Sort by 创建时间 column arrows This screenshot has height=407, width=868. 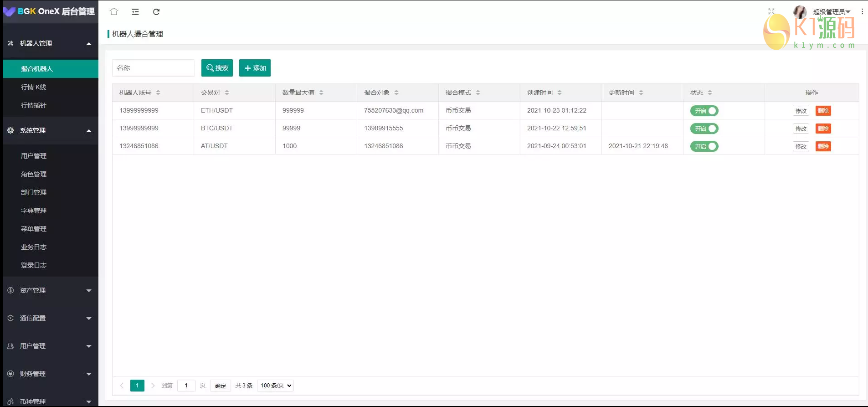click(x=560, y=93)
